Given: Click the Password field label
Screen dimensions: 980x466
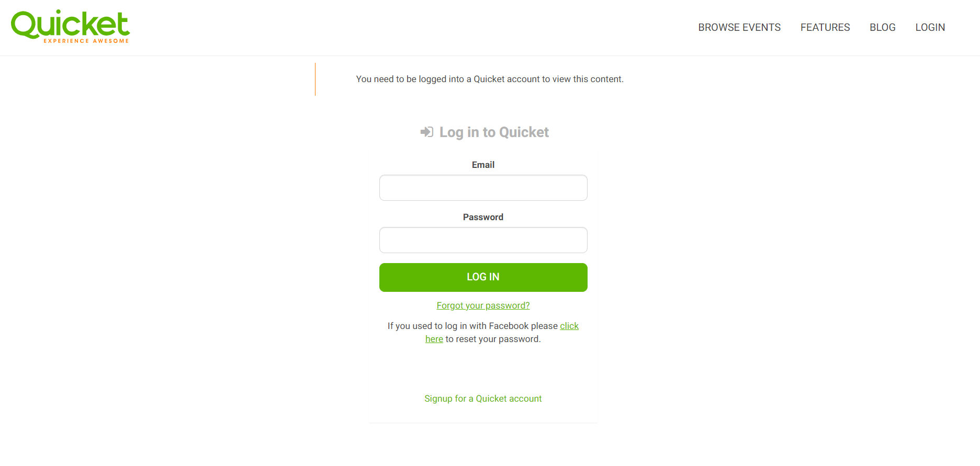Looking at the screenshot, I should click(483, 217).
